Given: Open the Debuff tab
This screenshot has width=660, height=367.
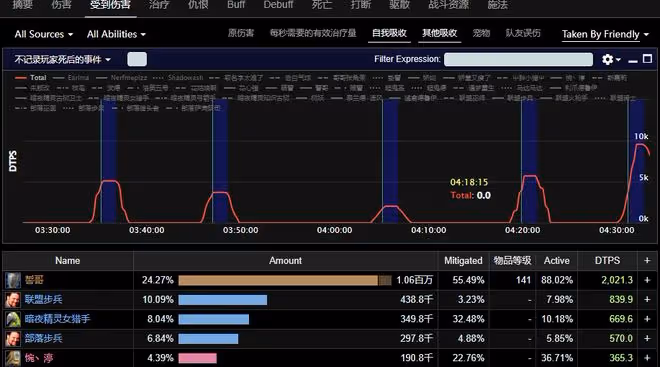Looking at the screenshot, I should [278, 5].
